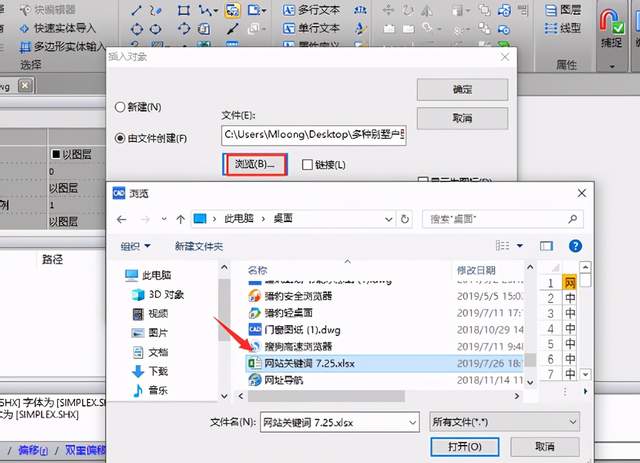Select 文档 folder in the navigation tree
640x463 pixels.
click(150, 352)
